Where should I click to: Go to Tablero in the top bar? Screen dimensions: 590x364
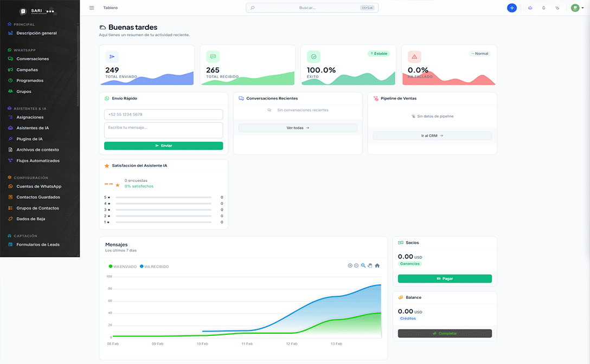pos(111,8)
